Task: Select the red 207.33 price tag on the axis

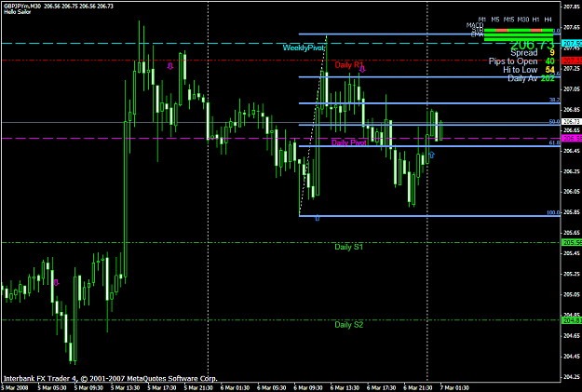Action: [x=572, y=61]
